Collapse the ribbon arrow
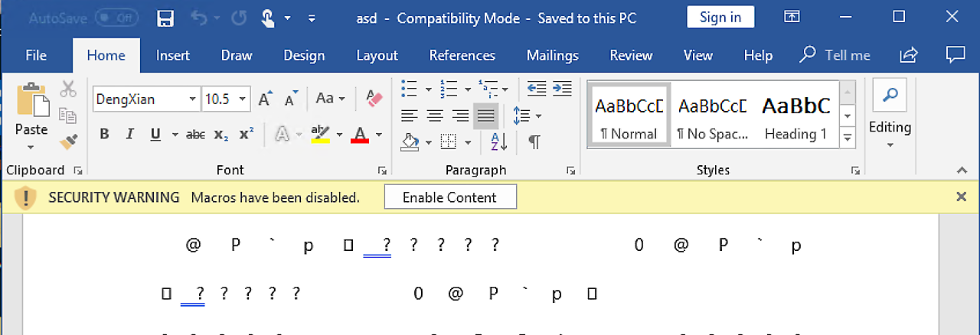980x335 pixels. coord(962,170)
